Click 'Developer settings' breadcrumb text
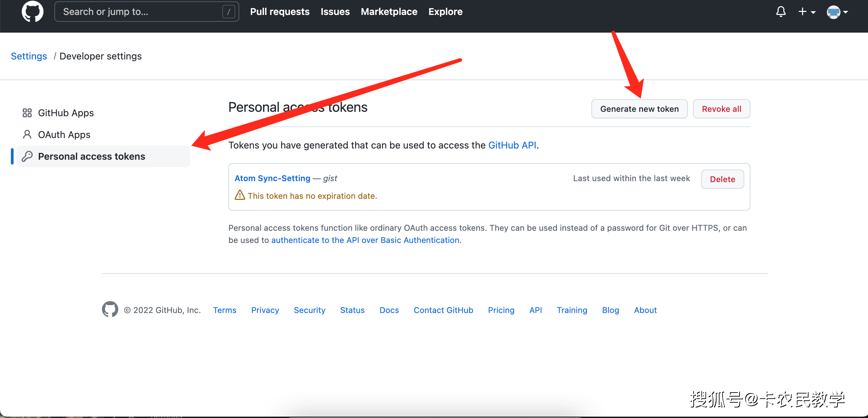The width and height of the screenshot is (868, 418). click(x=101, y=56)
